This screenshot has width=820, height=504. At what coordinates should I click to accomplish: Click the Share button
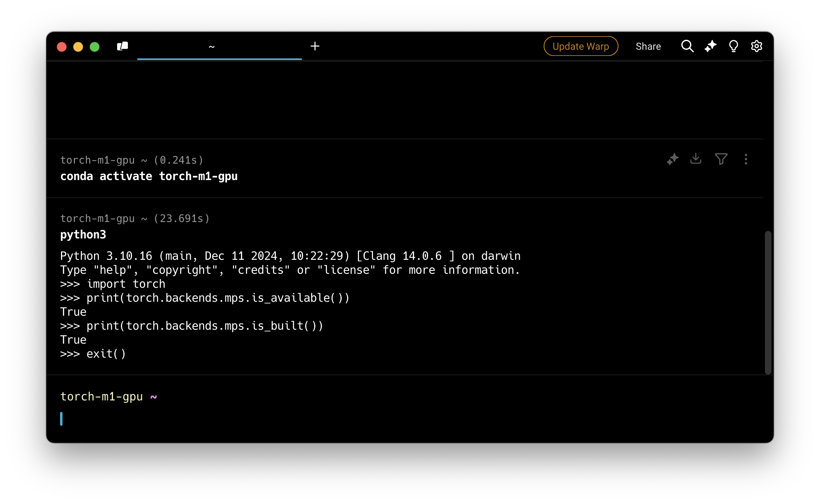[648, 46]
